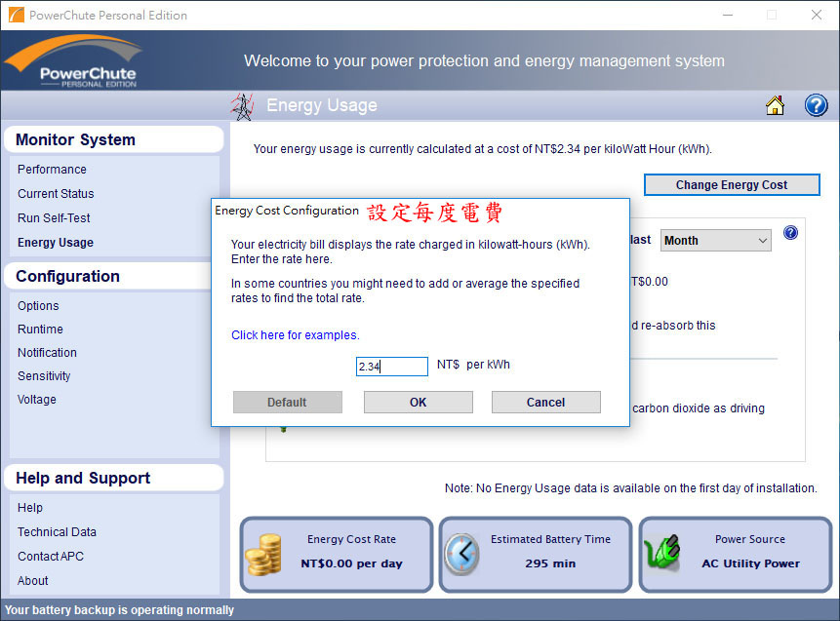Close the PowerChute window
This screenshot has width=840, height=621.
pos(816,15)
